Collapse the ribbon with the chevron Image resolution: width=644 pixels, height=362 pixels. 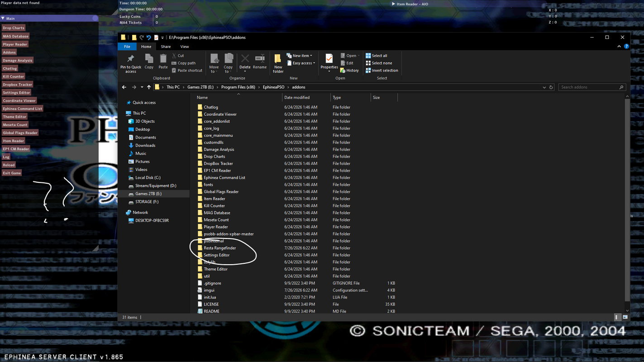[x=619, y=46]
